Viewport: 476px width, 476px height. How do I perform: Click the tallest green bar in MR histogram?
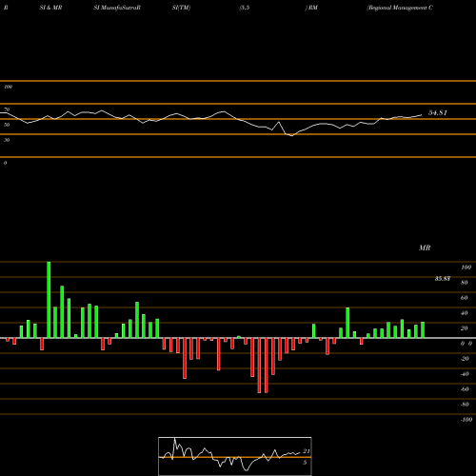tap(49, 300)
